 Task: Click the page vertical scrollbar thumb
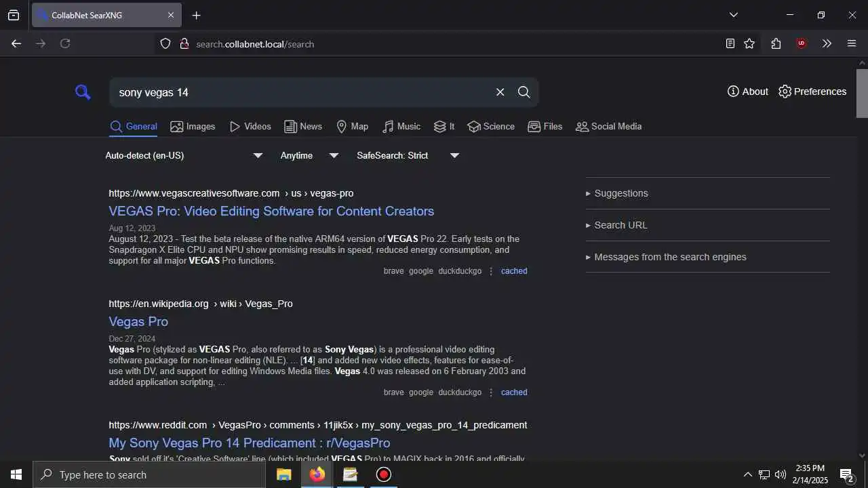862,94
